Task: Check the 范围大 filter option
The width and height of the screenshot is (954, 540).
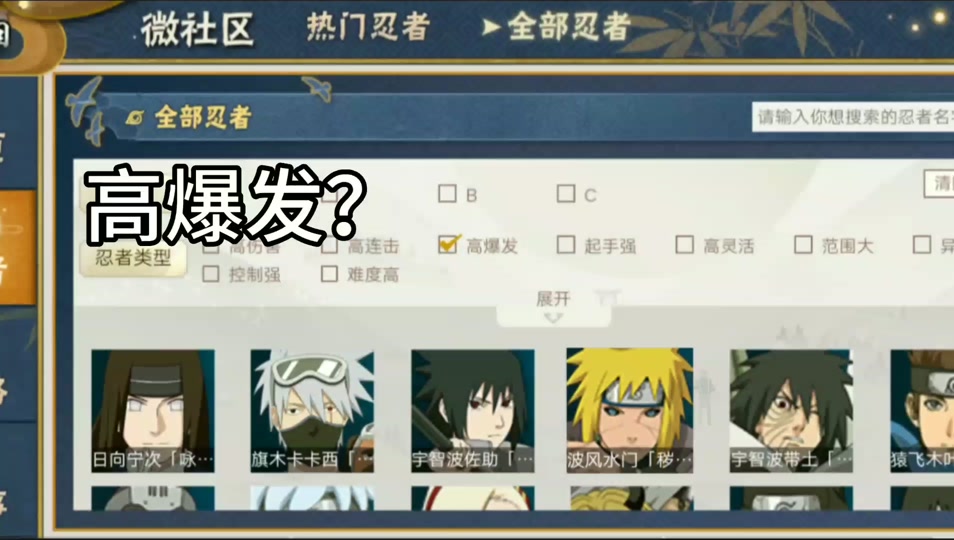Action: (x=803, y=244)
